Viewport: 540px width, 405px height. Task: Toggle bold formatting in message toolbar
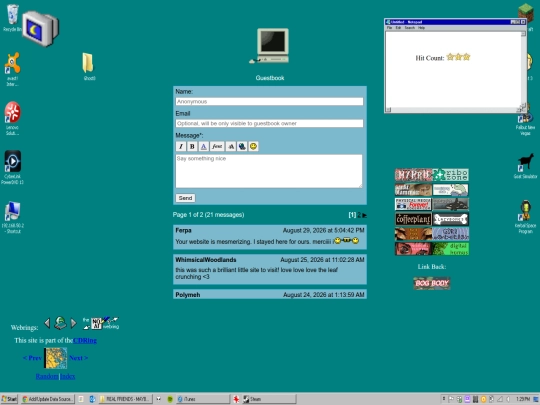pyautogui.click(x=192, y=146)
